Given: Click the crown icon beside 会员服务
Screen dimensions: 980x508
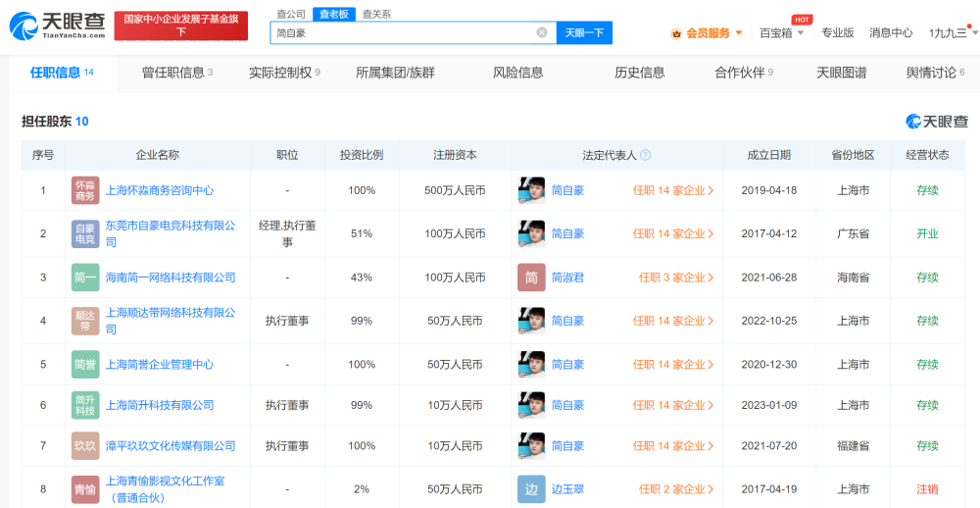Looking at the screenshot, I should pos(676,33).
